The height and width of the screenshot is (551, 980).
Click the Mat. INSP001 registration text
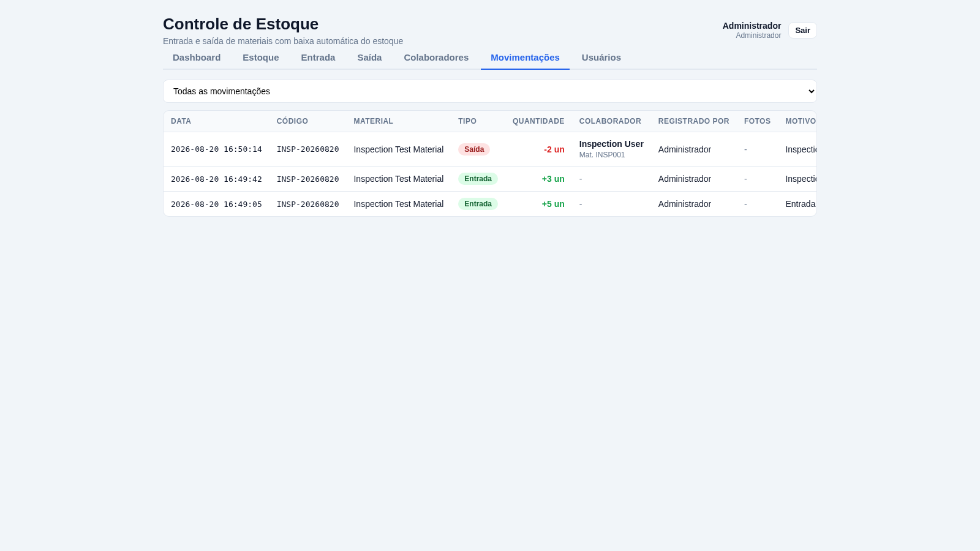click(x=602, y=155)
